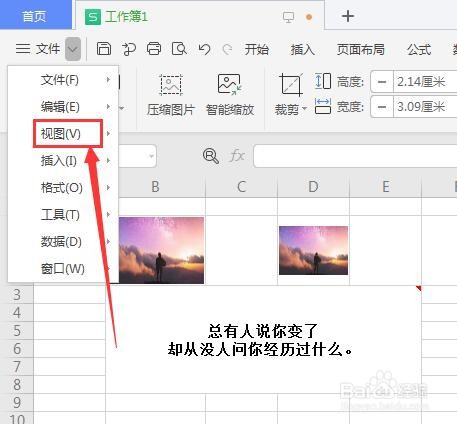Decrease 高度 with minus button

pyautogui.click(x=382, y=81)
